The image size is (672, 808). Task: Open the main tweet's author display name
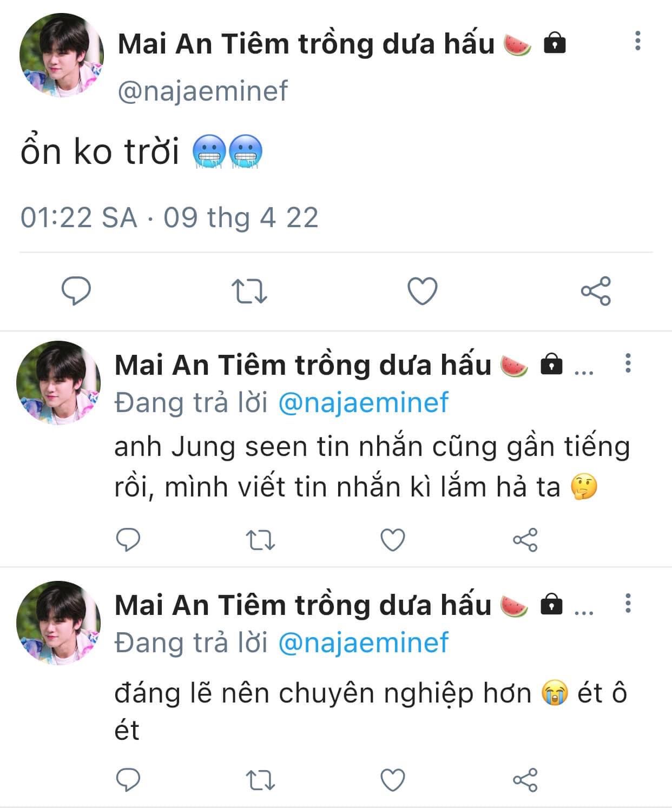pyautogui.click(x=306, y=44)
